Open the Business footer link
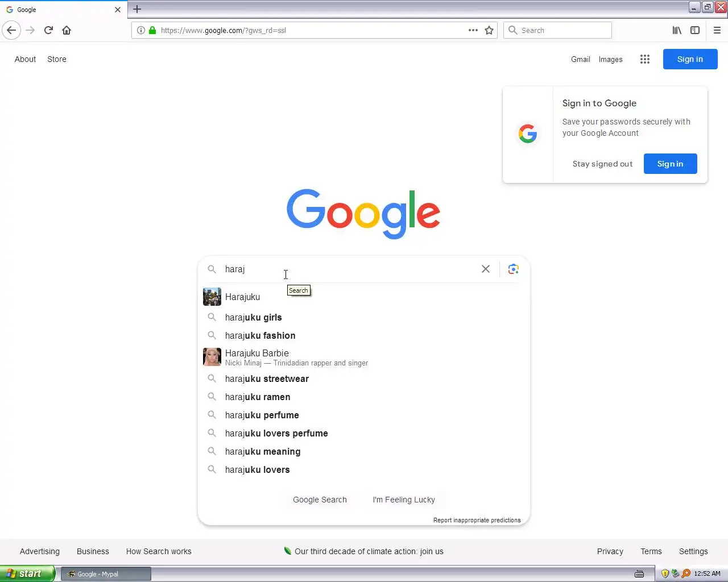The image size is (728, 582). (93, 551)
